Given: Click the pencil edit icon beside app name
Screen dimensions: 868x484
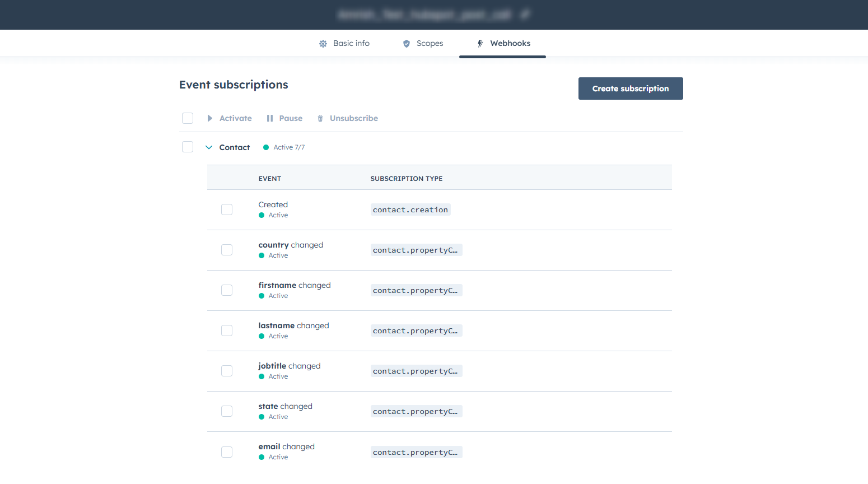Looking at the screenshot, I should click(525, 15).
